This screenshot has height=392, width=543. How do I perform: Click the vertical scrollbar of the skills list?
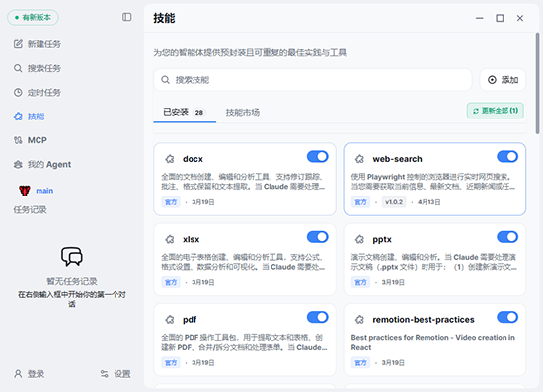(537, 83)
